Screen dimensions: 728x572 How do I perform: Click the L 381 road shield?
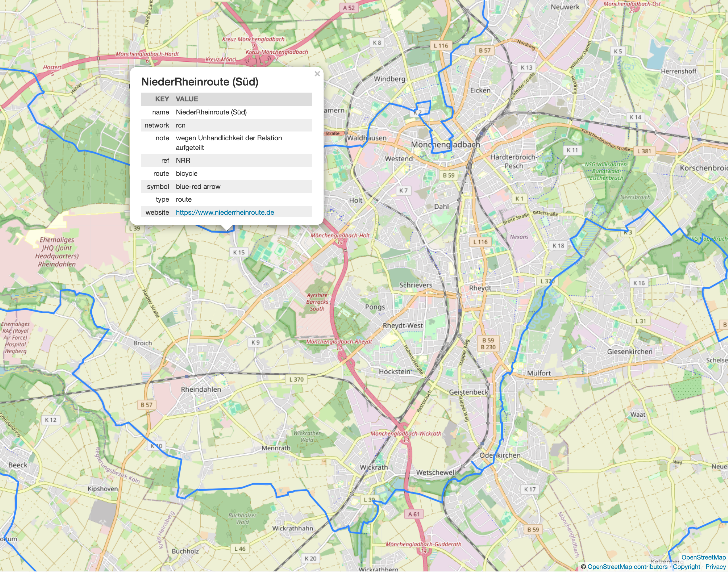pos(644,151)
